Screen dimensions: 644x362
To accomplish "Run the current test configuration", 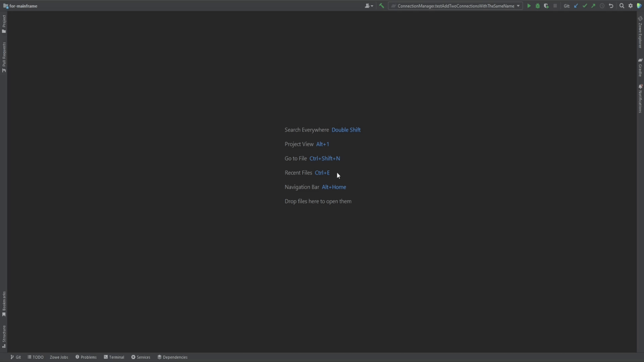I will (x=529, y=6).
